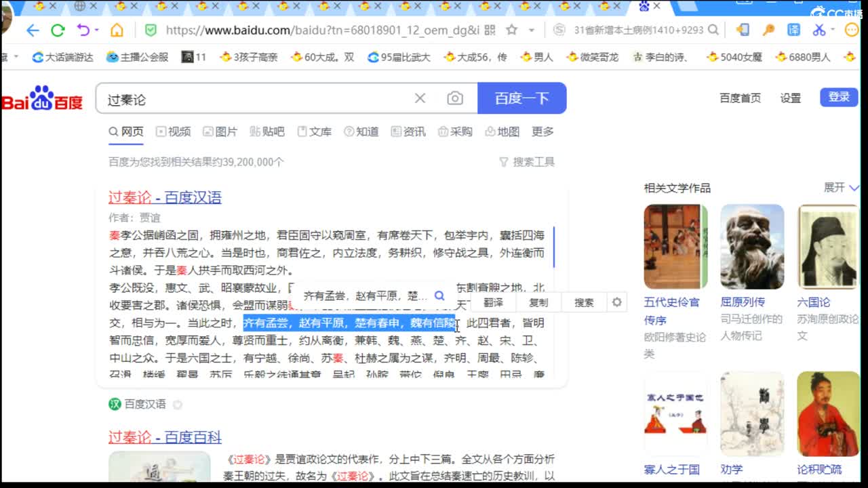Switch to the 资讯 tab
The height and width of the screenshot is (488, 868).
(408, 131)
